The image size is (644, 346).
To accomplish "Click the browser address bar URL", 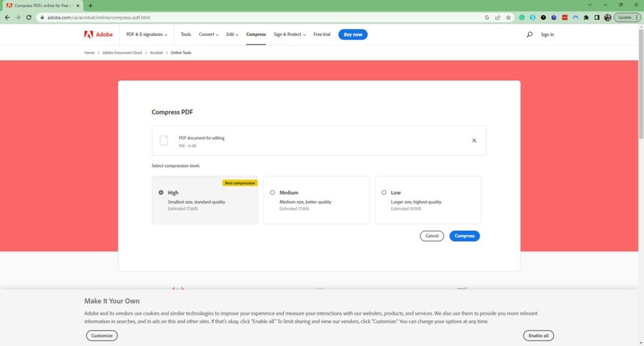I will [99, 17].
